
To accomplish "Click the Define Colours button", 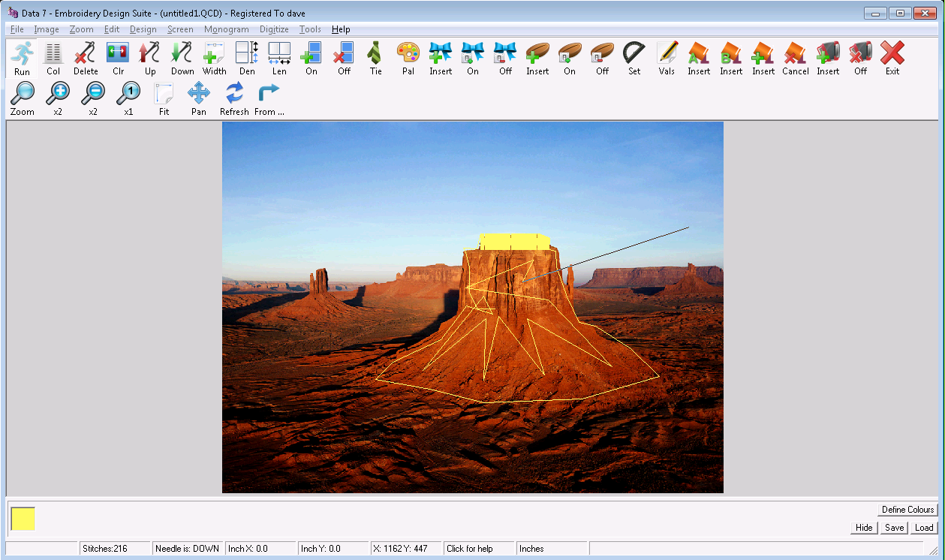I will pyautogui.click(x=908, y=510).
